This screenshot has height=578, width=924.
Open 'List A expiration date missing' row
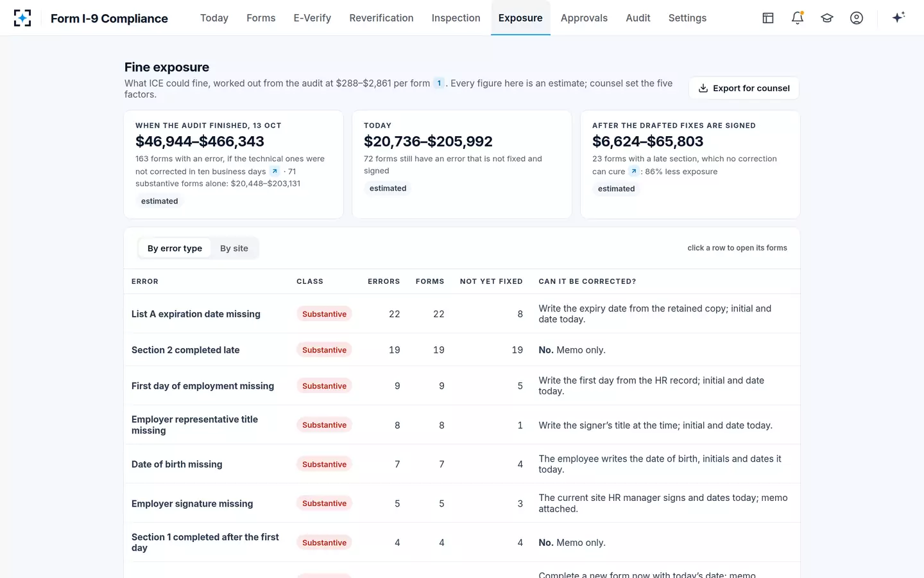462,313
